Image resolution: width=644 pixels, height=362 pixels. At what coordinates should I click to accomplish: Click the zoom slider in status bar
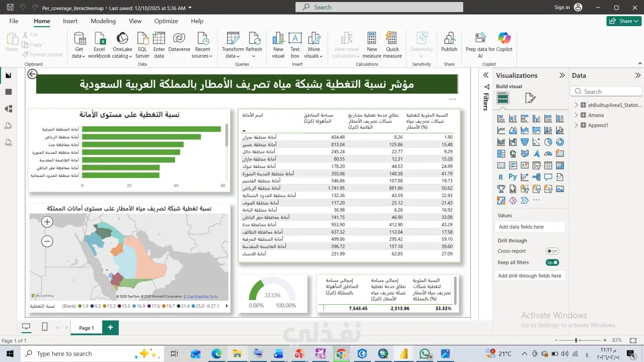tap(576, 340)
